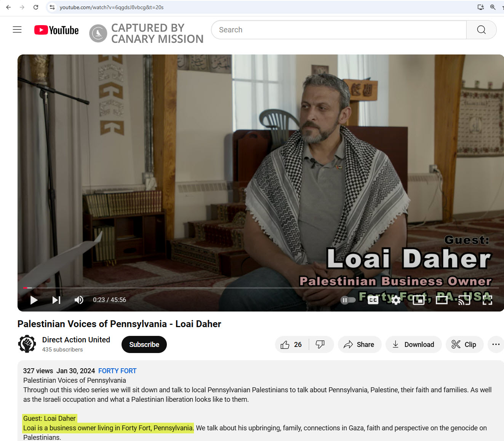
Task: Toggle Autoplay off
Action: (348, 300)
